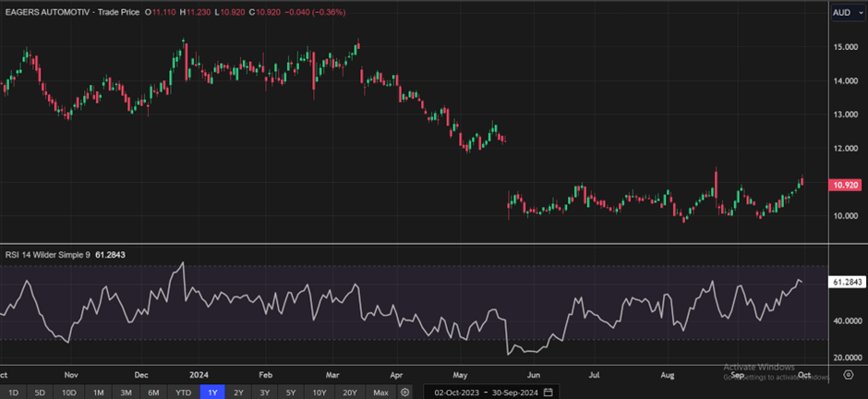Select the 5D time range

(40, 393)
